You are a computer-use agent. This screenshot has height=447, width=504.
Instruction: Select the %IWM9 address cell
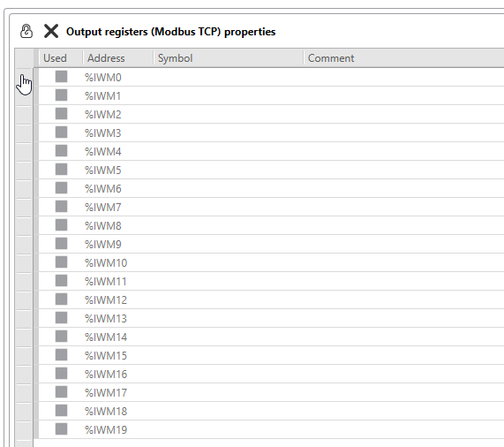click(118, 244)
